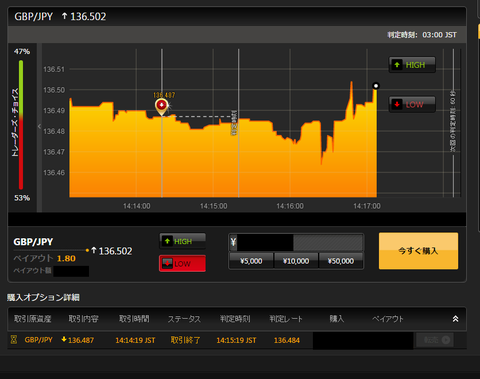480x379 pixels.
Task: Click the white current-price dot on chart
Action: [376, 86]
